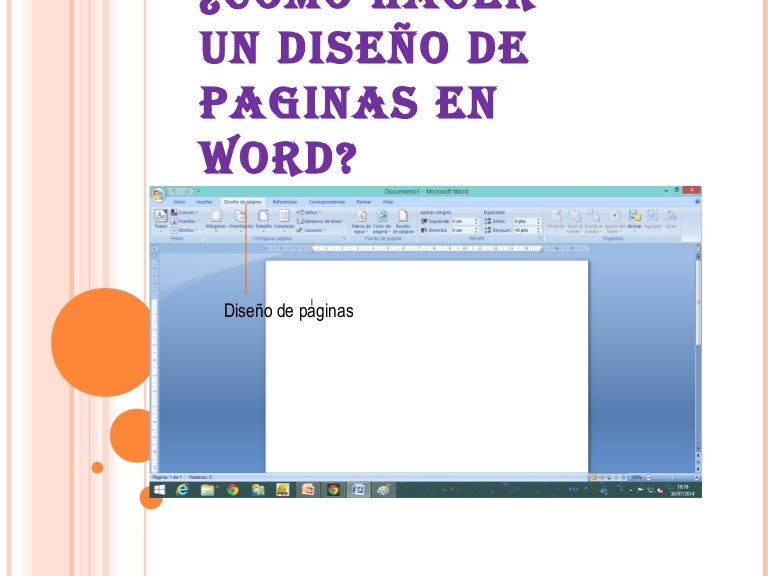This screenshot has width=768, height=576.
Task: Click the Después spacing stepper arrows
Action: (539, 230)
